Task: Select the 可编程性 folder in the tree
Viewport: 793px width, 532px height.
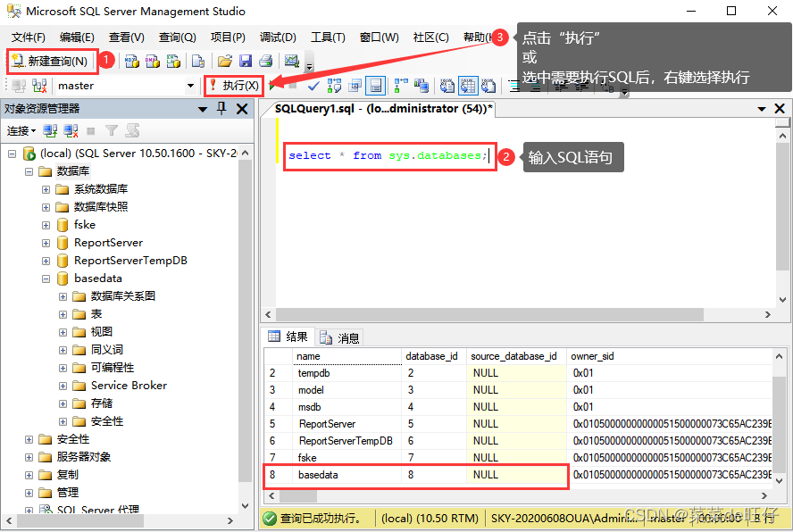Action: [113, 368]
